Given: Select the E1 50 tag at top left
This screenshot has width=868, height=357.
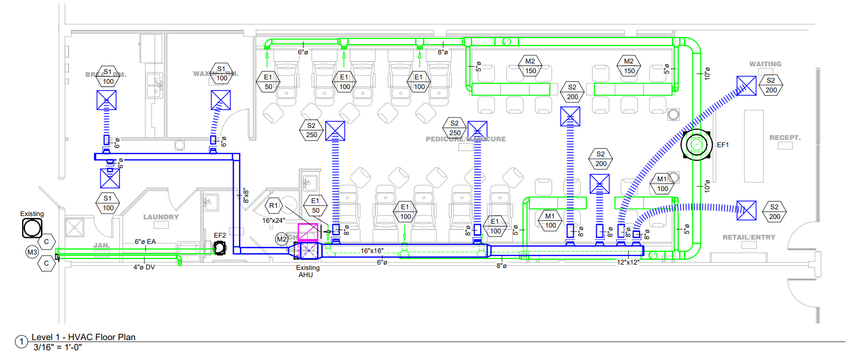Looking at the screenshot, I should pos(268,82).
